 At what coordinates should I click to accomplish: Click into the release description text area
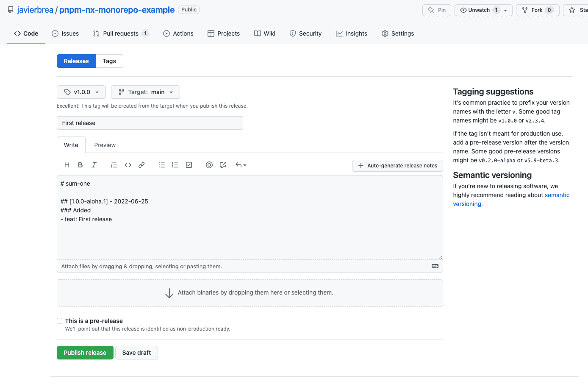pos(250,217)
